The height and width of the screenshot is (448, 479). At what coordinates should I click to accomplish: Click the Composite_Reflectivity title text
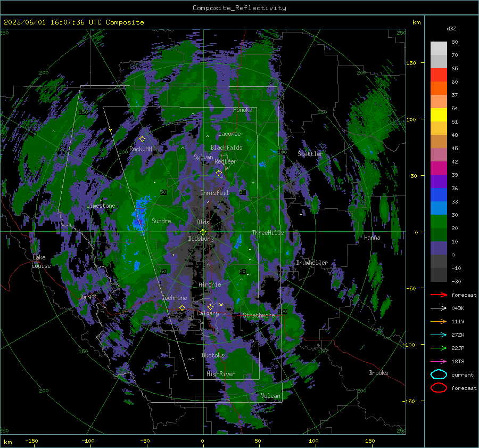coord(240,8)
